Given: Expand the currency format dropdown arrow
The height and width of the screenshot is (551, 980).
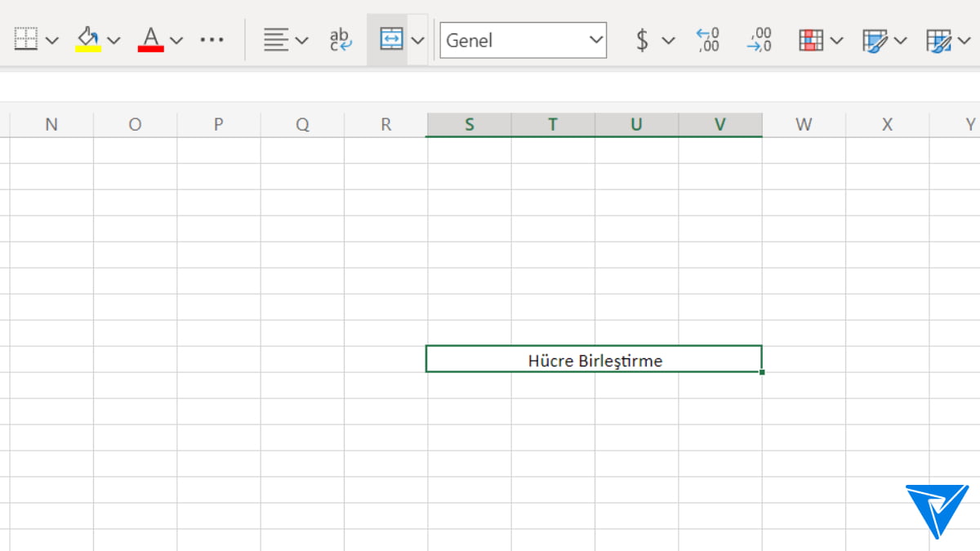Looking at the screenshot, I should (x=668, y=40).
